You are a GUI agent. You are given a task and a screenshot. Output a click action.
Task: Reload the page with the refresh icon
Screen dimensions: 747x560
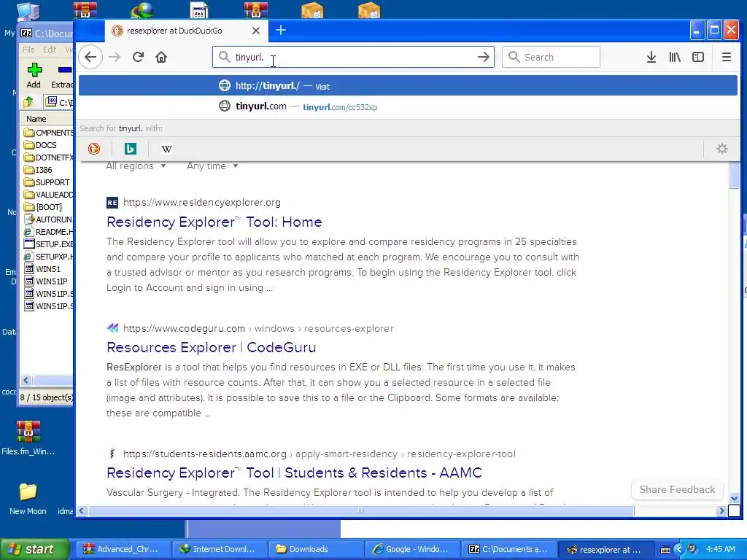[x=138, y=57]
